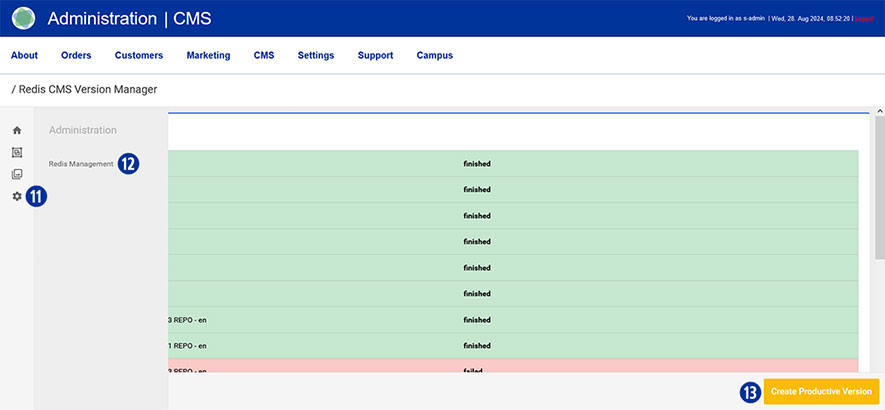This screenshot has height=410, width=885.
Task: Select the Customers menu item
Action: point(138,55)
